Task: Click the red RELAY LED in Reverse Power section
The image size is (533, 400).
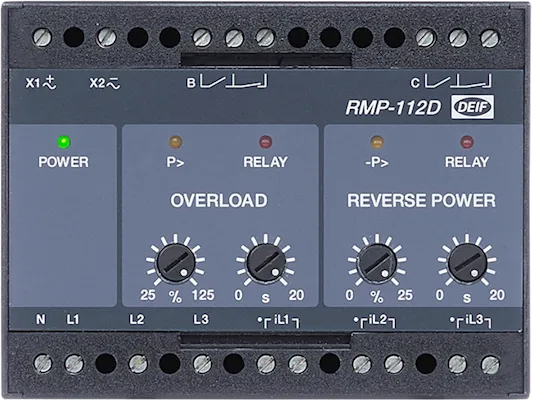Action: click(467, 142)
